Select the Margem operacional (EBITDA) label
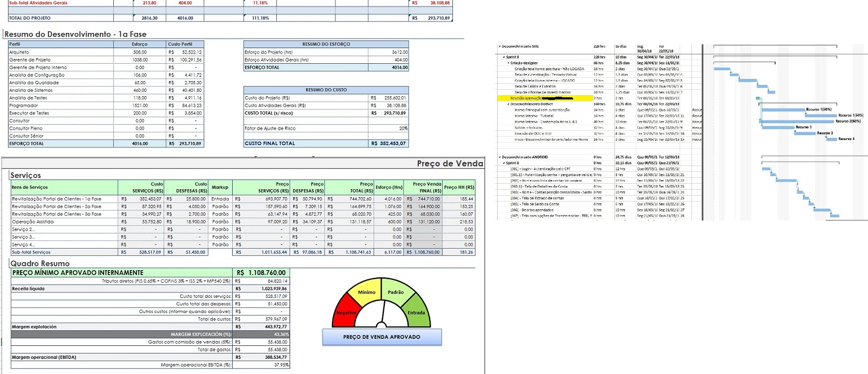The image size is (868, 374). (44, 357)
